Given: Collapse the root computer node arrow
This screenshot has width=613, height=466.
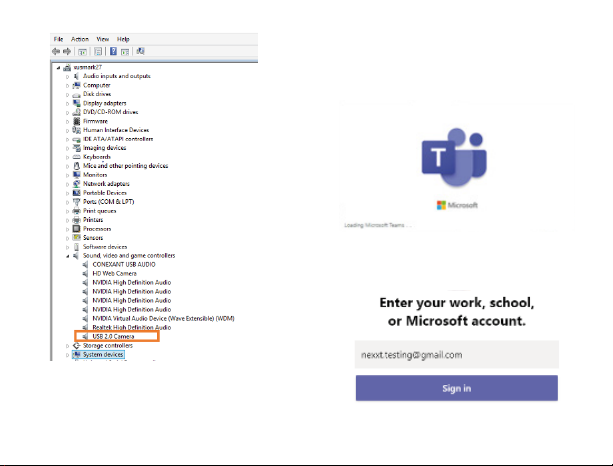Looking at the screenshot, I should click(x=58, y=68).
